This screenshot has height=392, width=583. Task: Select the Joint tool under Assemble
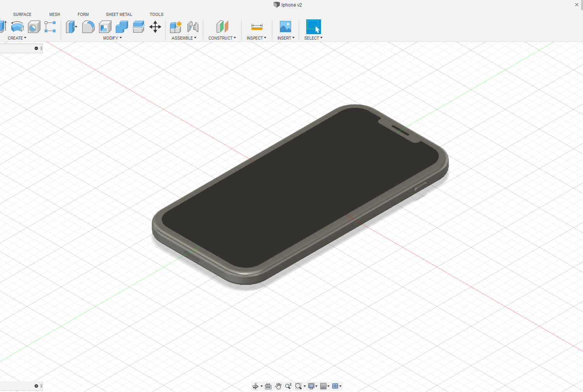(193, 27)
